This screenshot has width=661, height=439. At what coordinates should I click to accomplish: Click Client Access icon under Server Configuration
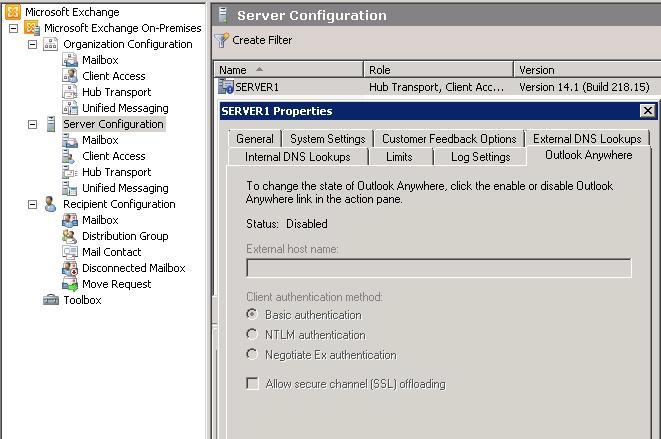point(70,156)
